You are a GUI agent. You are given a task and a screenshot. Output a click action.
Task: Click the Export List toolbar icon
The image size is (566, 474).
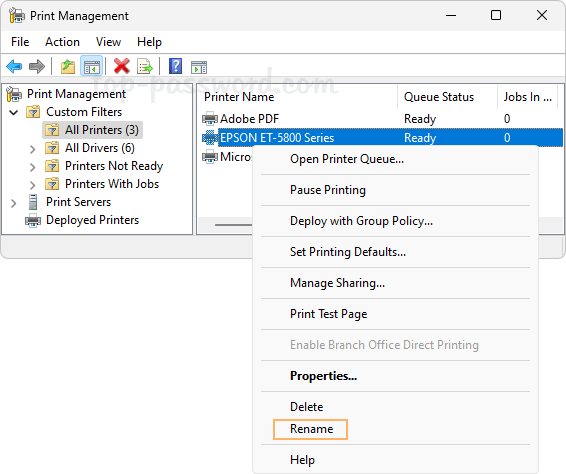pyautogui.click(x=145, y=67)
